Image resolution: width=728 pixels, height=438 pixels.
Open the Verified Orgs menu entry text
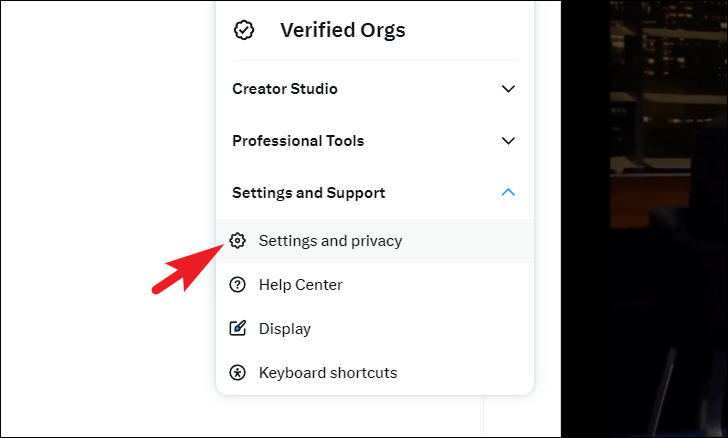[342, 30]
